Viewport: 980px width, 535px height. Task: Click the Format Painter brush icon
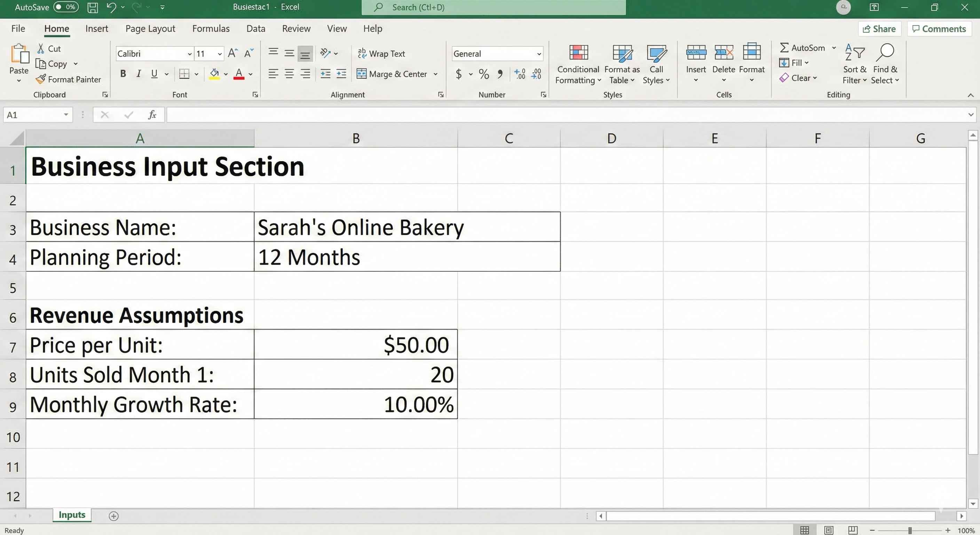pos(41,79)
